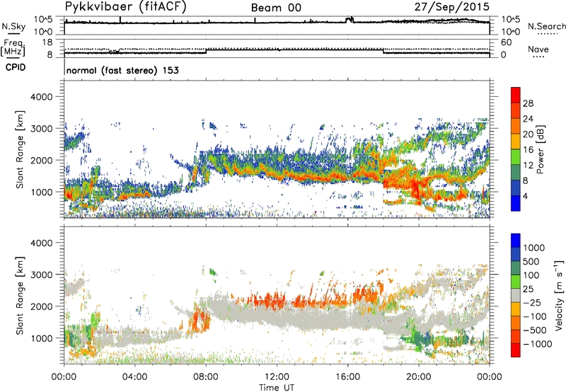Click the '28' power colorbar label

click(x=528, y=103)
